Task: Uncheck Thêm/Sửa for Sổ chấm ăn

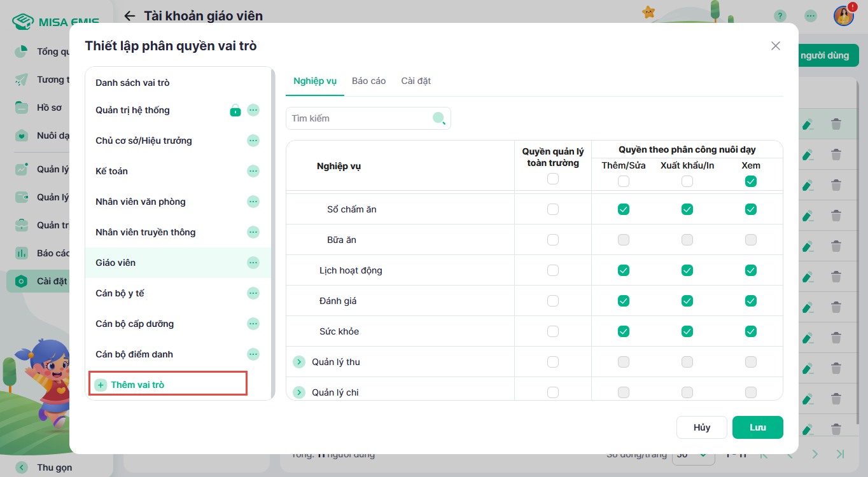Action: 624,209
